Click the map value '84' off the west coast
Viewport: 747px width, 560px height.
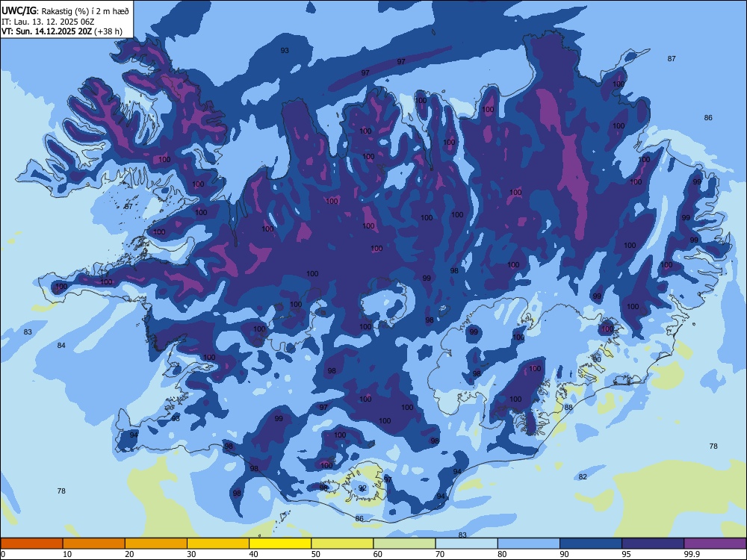(61, 345)
